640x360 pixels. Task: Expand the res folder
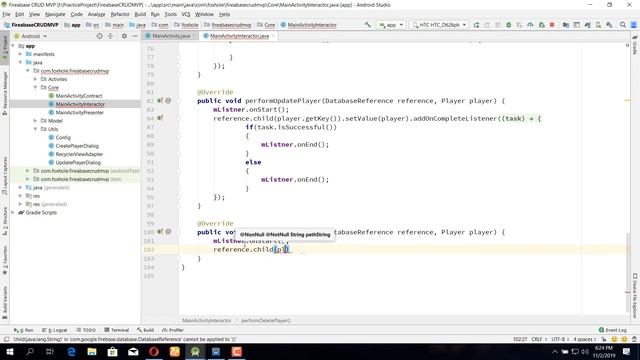click(x=20, y=196)
